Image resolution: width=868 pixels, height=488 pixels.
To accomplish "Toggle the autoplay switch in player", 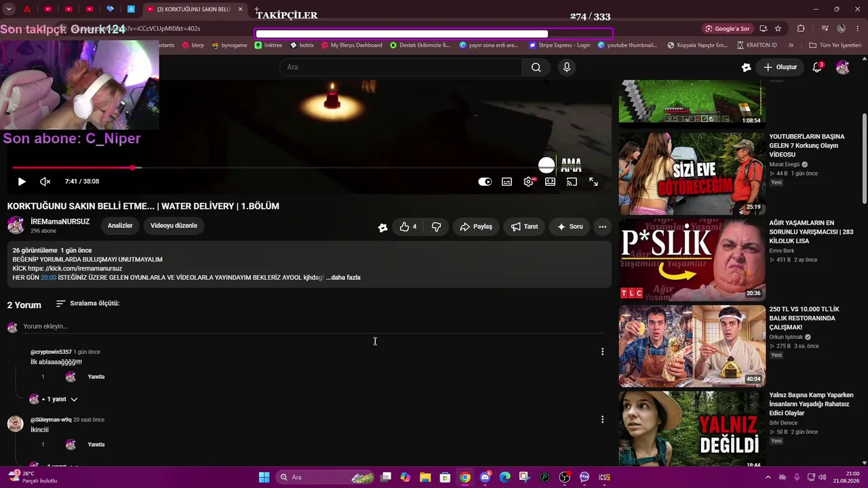I will pos(485,182).
